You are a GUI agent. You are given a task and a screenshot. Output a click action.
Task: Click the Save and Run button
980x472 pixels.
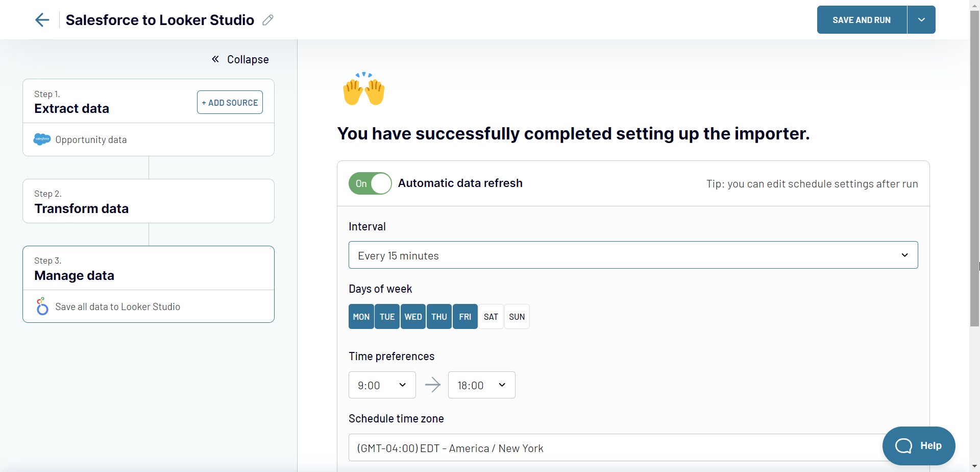click(x=861, y=19)
